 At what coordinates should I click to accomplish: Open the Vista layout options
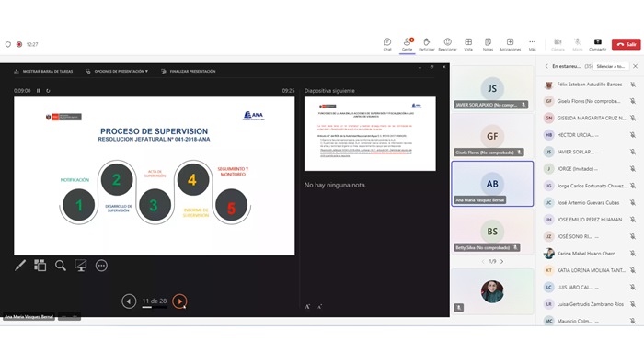point(468,44)
